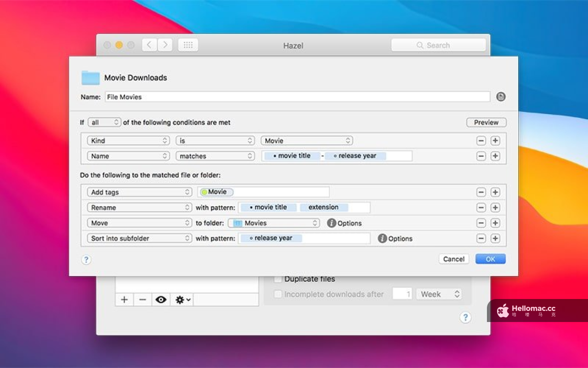Add action after Add tags row
This screenshot has width=588, height=368.
[495, 192]
